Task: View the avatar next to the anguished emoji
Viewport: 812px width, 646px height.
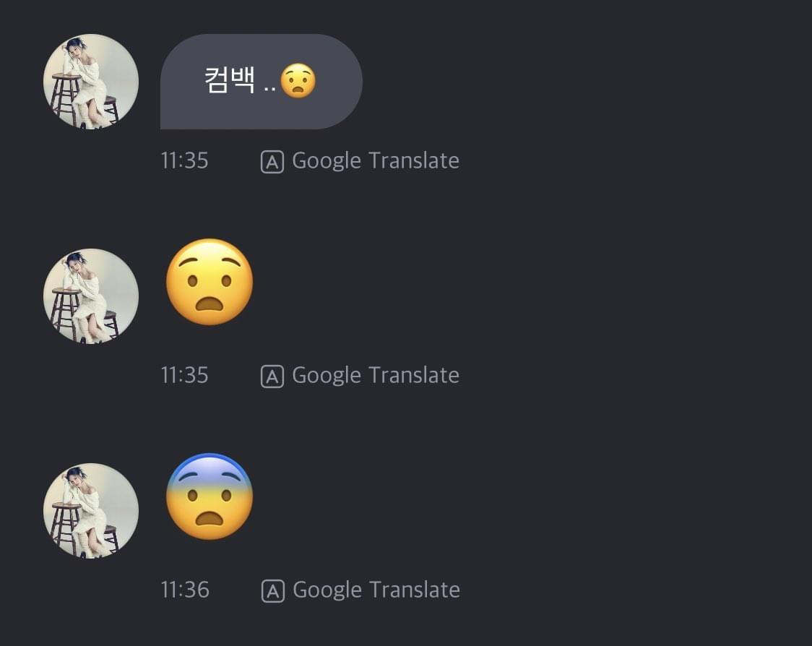Action: click(91, 296)
